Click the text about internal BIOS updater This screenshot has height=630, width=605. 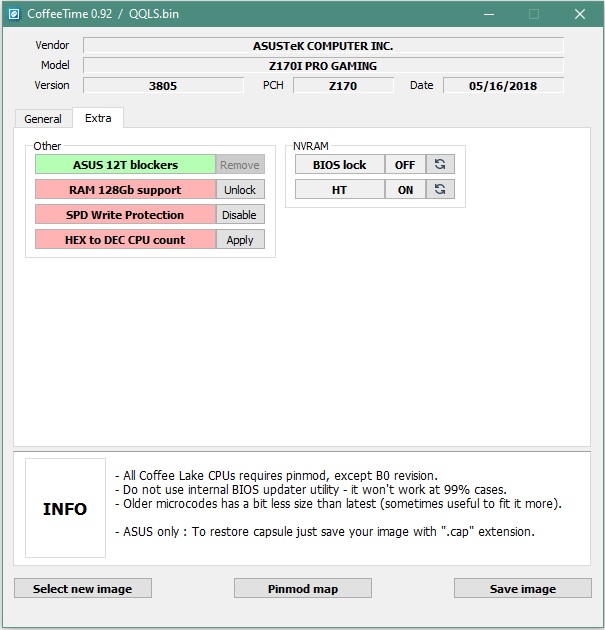click(x=311, y=490)
